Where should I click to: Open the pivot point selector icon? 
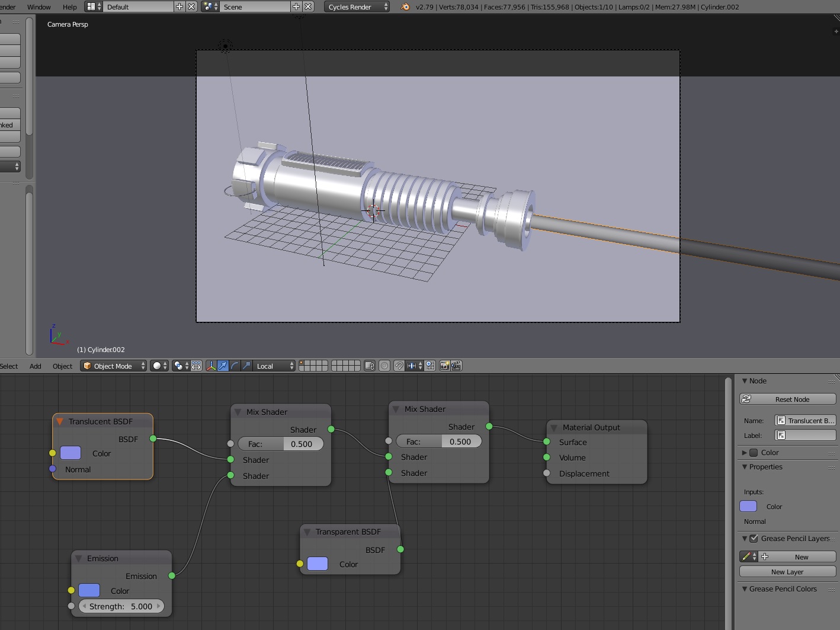tap(181, 366)
